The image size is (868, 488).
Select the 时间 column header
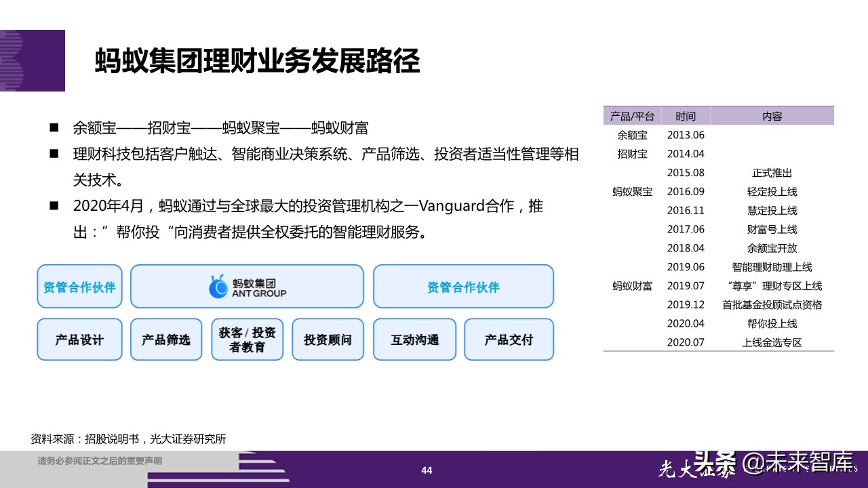[685, 116]
